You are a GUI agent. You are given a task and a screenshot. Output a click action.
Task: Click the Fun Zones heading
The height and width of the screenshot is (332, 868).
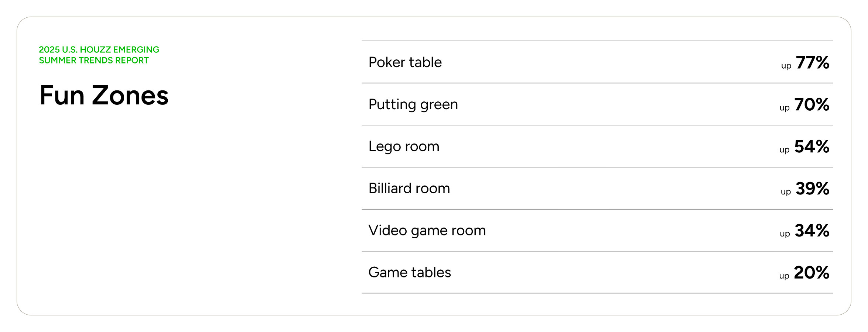[104, 96]
